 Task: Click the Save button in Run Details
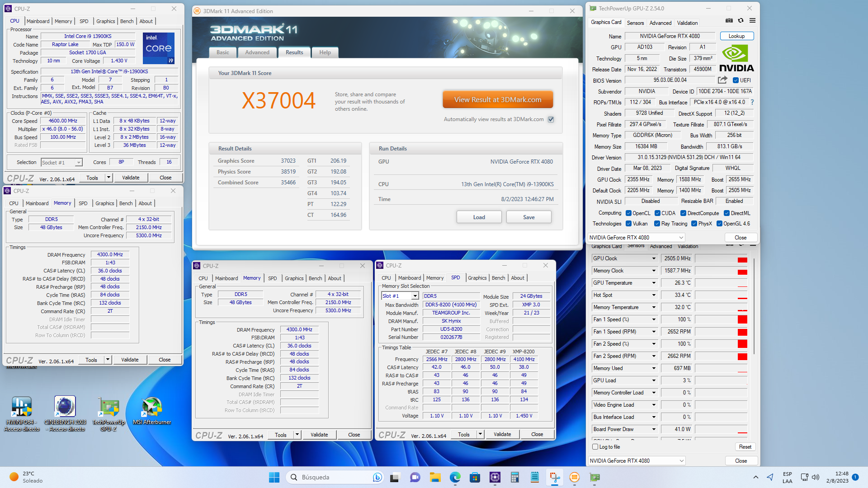pyautogui.click(x=528, y=217)
